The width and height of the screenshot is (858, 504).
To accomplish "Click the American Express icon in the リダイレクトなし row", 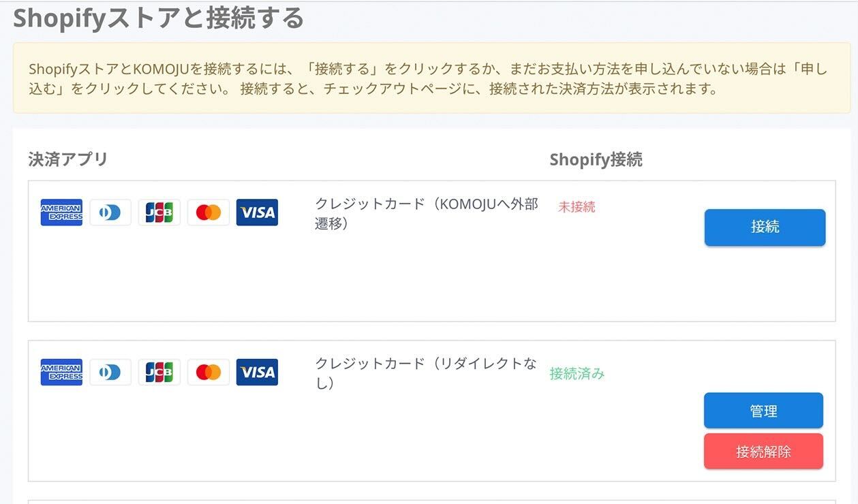I will point(61,373).
